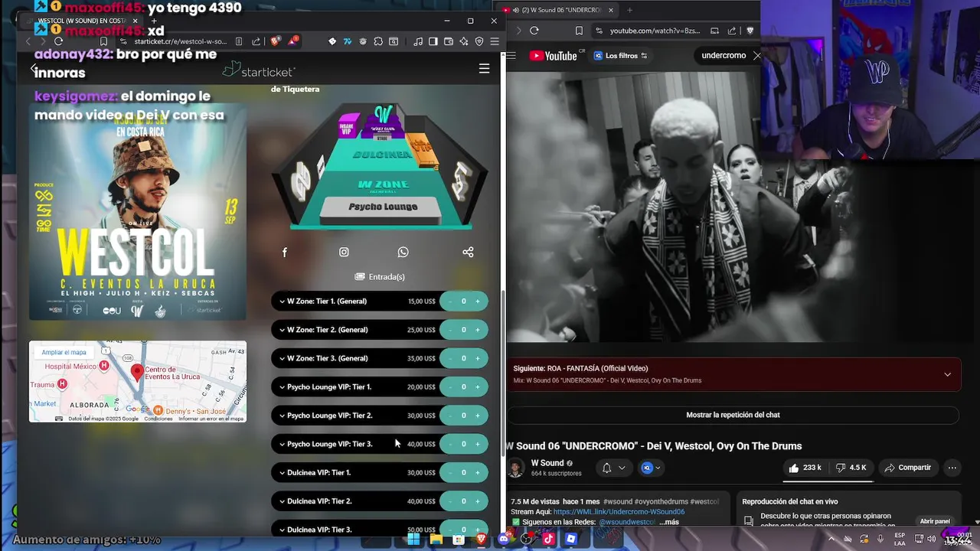Go to the YouTube home logo
The image size is (980, 551).
coord(553,56)
